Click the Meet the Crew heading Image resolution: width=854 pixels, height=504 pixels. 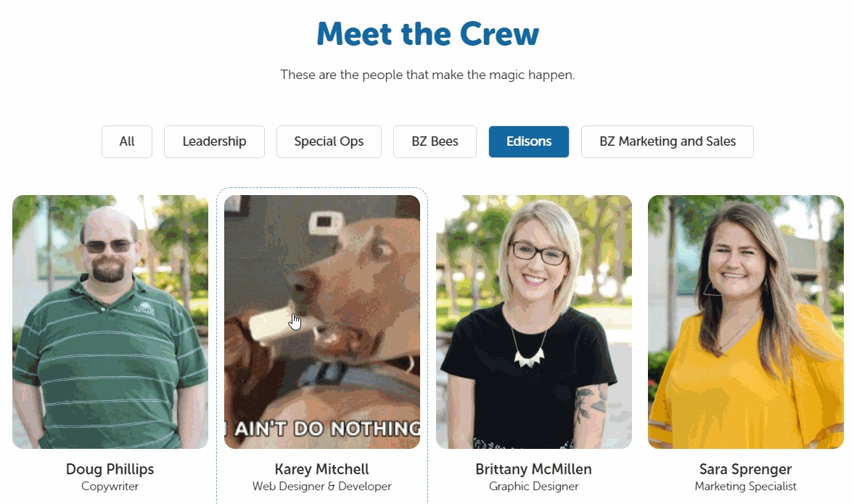click(x=427, y=34)
